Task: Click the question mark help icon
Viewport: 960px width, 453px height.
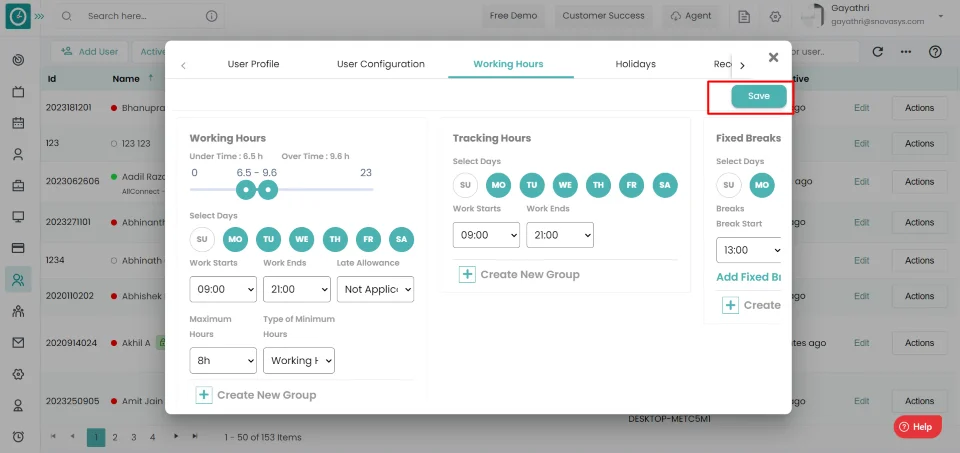Action: tap(935, 52)
